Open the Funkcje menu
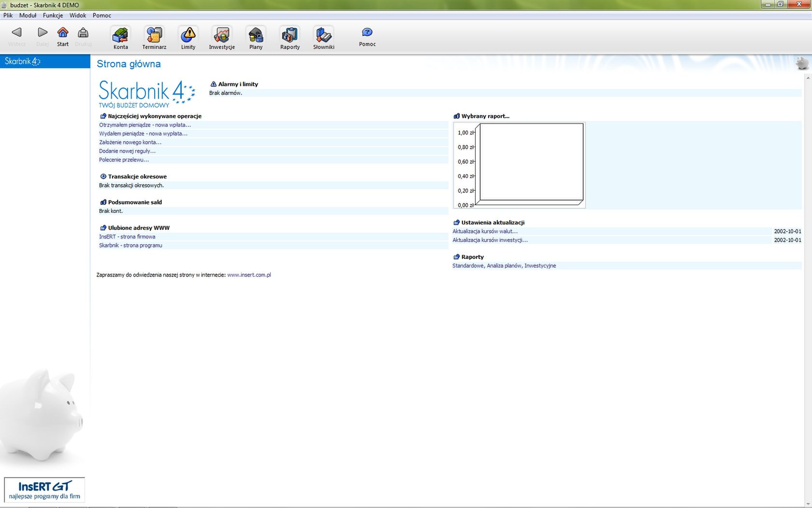This screenshot has width=812, height=508. (x=53, y=15)
